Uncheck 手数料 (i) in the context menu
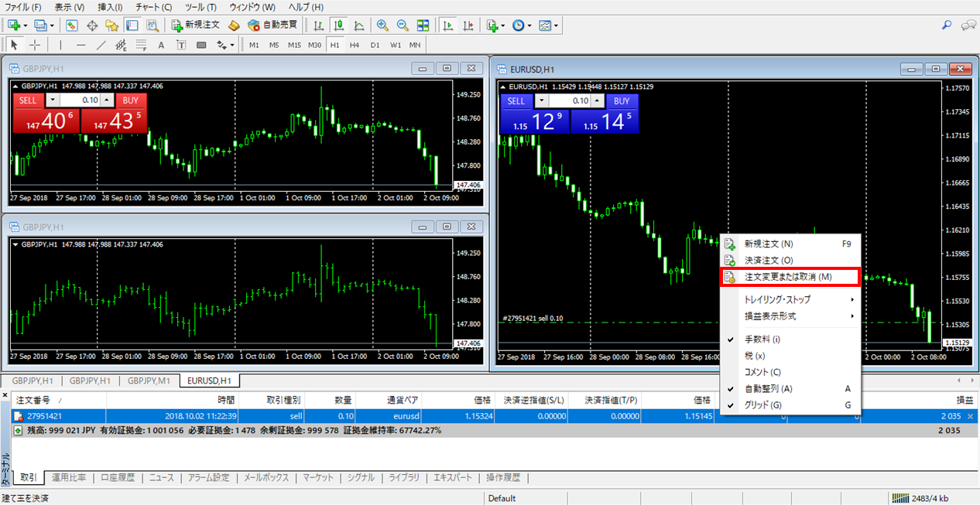 click(762, 339)
